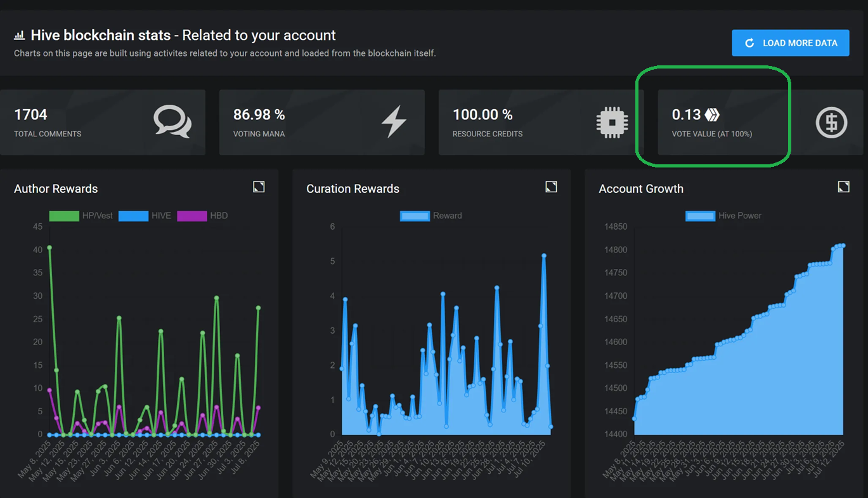Click the TOTAL COMMENTS label
Viewport: 868px width, 498px height.
[x=48, y=134]
